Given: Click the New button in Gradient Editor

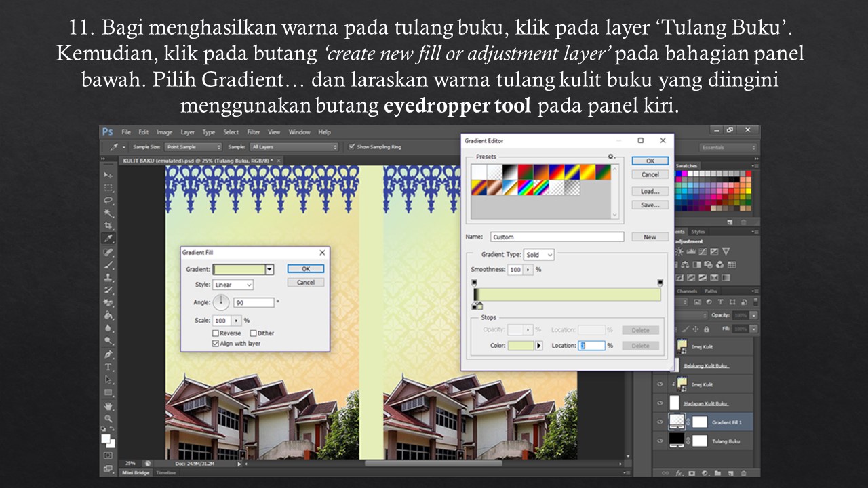Looking at the screenshot, I should (650, 236).
